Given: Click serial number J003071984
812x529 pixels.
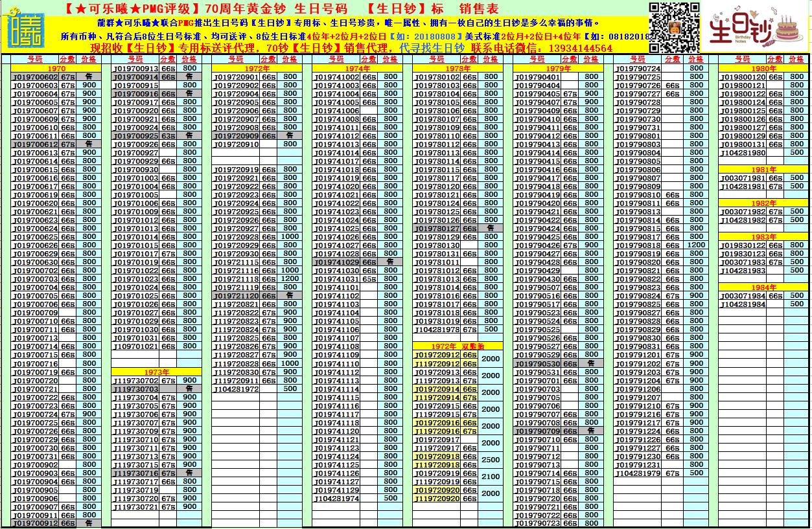Looking at the screenshot, I should coord(743,296).
